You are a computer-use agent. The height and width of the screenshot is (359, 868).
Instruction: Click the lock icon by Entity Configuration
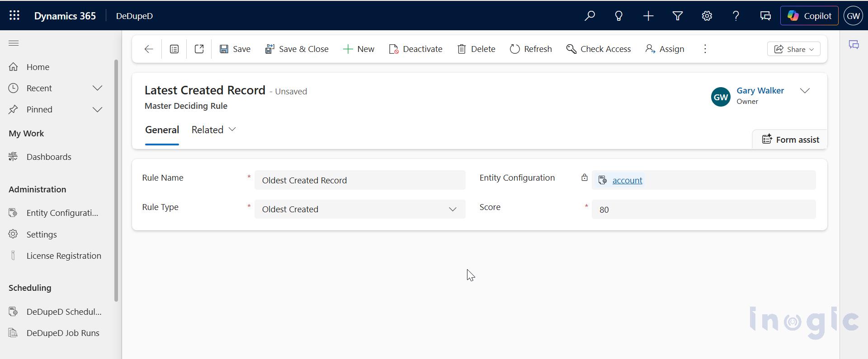584,177
